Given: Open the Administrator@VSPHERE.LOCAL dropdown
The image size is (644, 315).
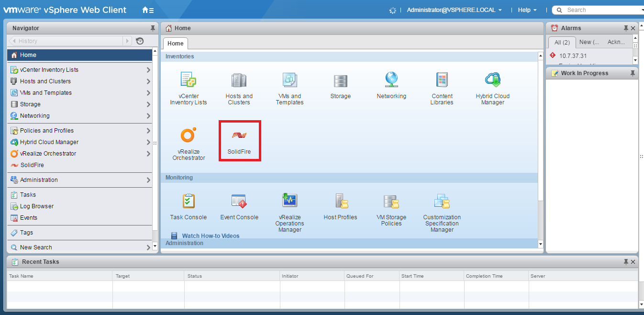Looking at the screenshot, I should [x=454, y=10].
